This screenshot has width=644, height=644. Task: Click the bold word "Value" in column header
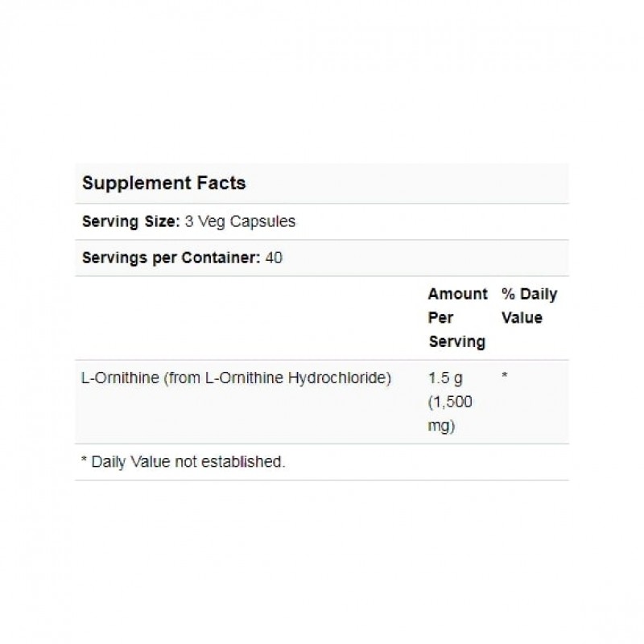point(522,317)
